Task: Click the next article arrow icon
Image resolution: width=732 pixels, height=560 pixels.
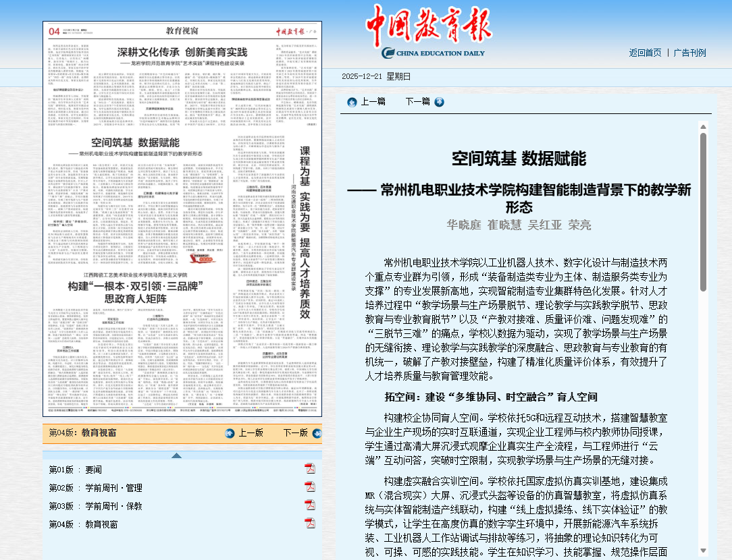Action: tap(440, 102)
